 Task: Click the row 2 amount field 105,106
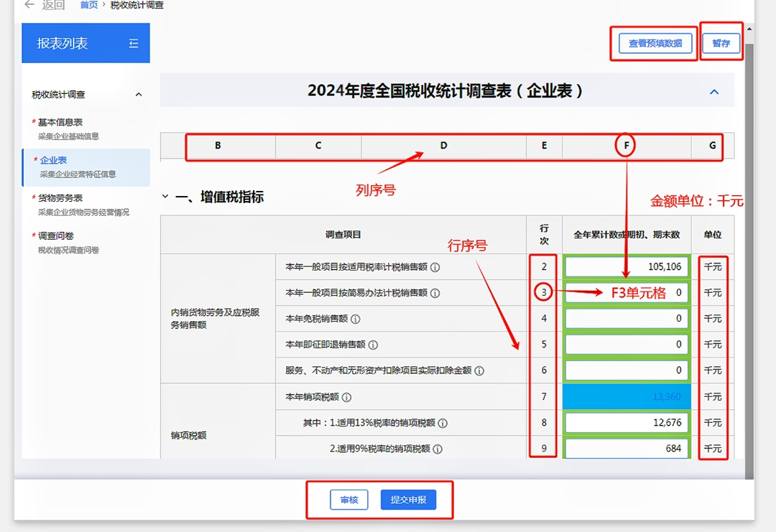coord(627,267)
